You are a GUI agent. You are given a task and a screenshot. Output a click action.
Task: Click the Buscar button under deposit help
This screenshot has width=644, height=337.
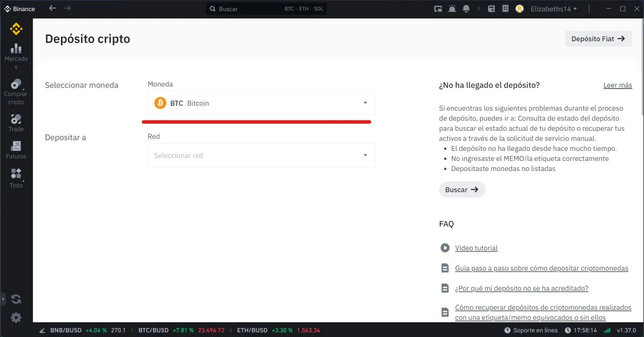[x=462, y=190]
